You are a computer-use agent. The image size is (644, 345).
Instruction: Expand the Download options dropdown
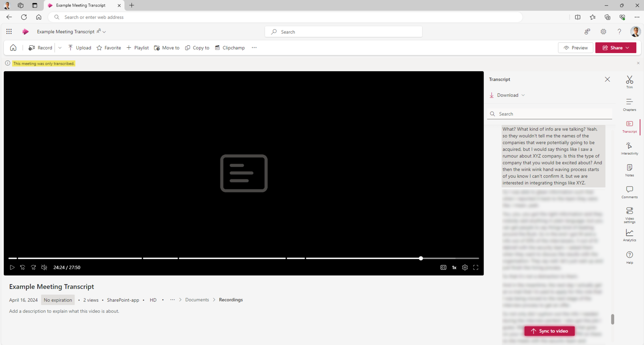(x=523, y=95)
